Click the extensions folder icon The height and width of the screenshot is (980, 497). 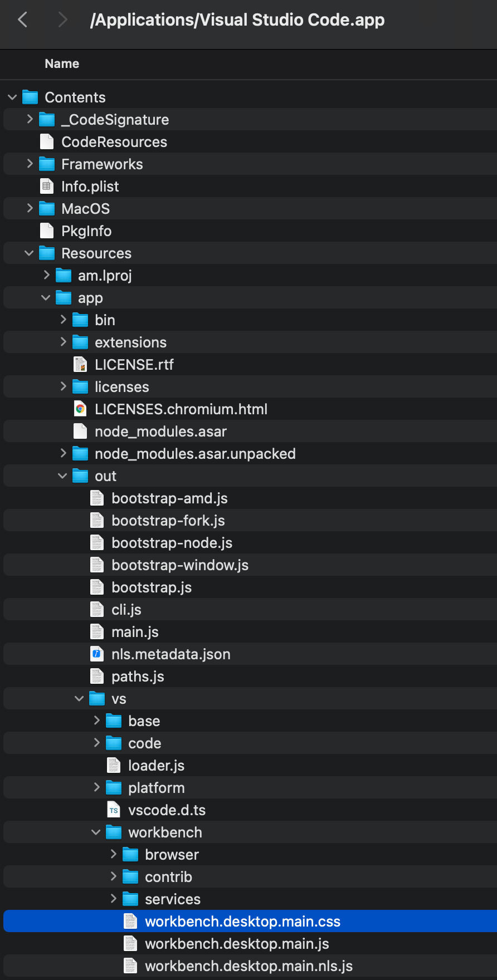tap(80, 342)
